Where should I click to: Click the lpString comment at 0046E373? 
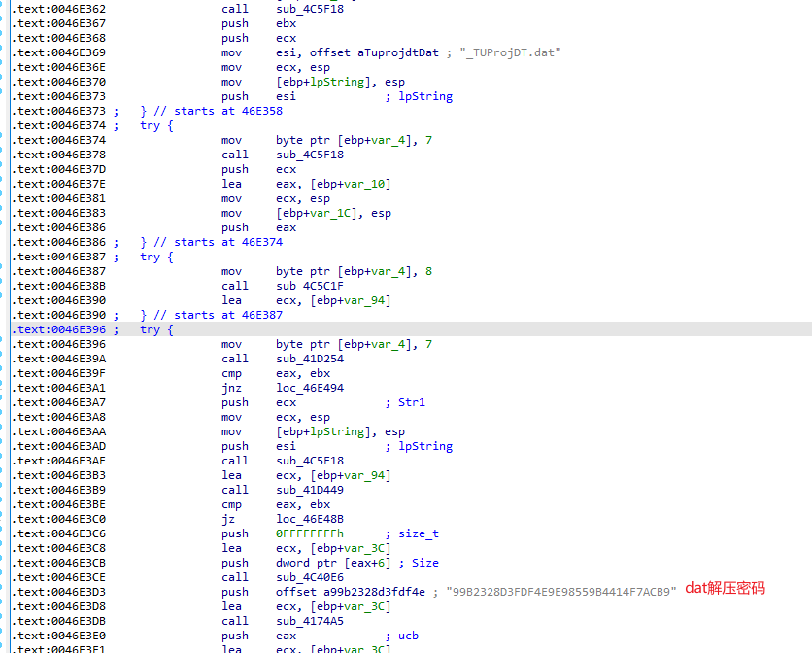[425, 96]
